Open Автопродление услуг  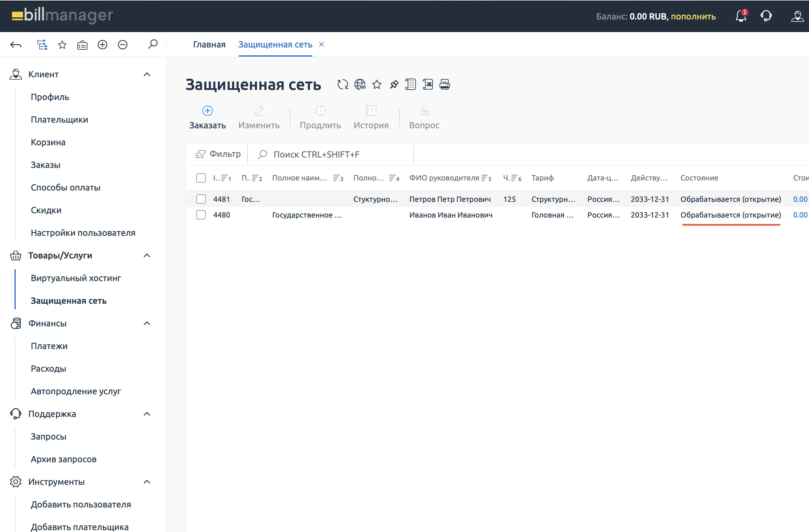point(76,391)
